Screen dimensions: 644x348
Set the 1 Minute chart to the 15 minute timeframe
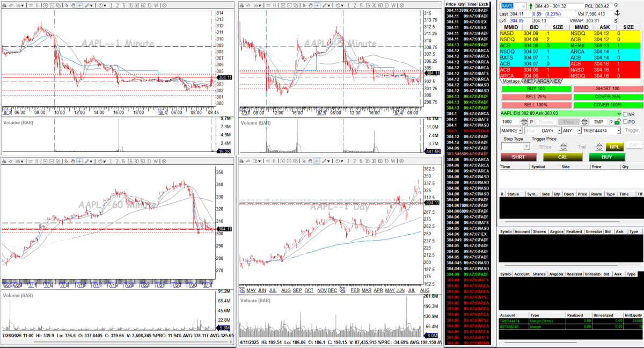(130, 5)
